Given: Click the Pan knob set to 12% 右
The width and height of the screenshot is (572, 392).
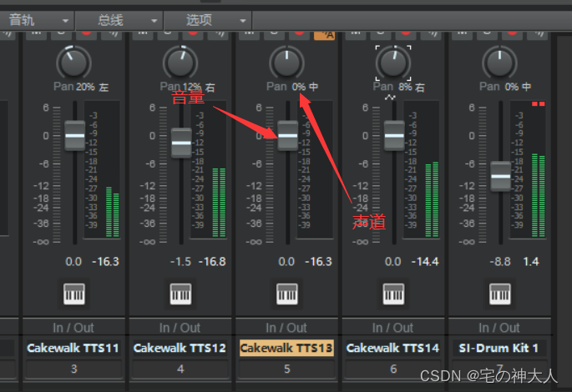Looking at the screenshot, I should [x=180, y=63].
